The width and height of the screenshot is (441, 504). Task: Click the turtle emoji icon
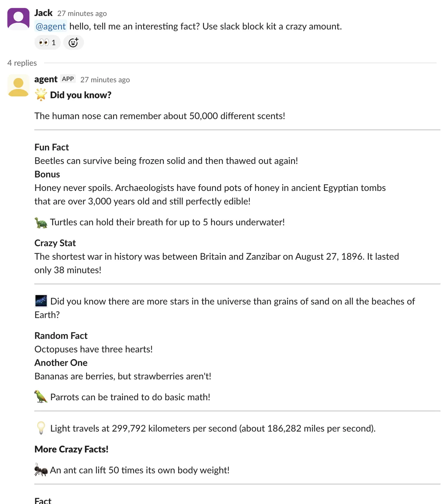[41, 223]
